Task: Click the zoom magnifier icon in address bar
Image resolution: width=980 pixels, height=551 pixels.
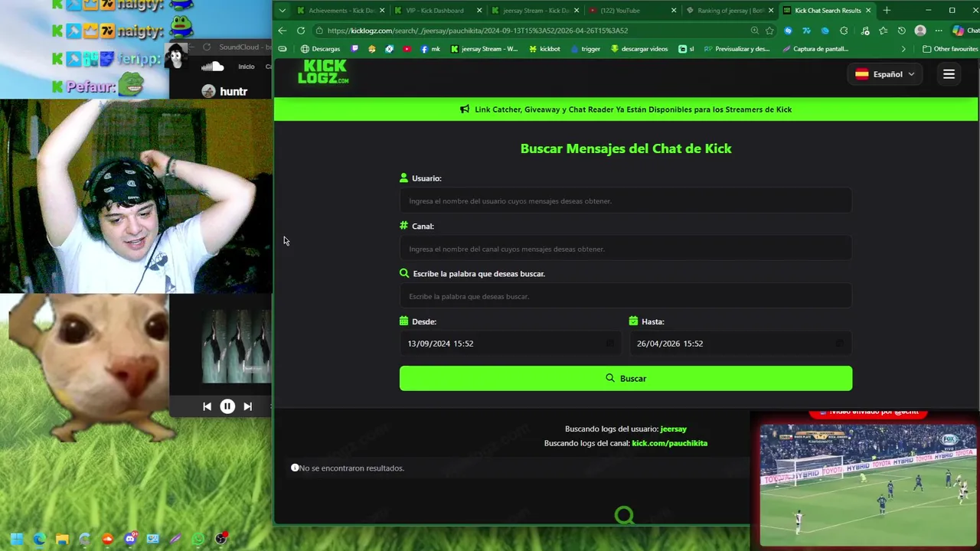Action: [755, 31]
